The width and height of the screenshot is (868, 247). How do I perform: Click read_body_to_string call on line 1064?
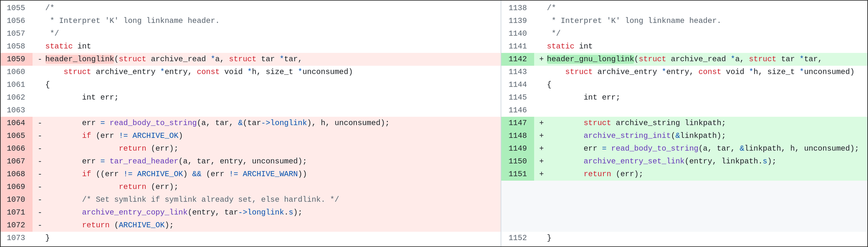153,123
